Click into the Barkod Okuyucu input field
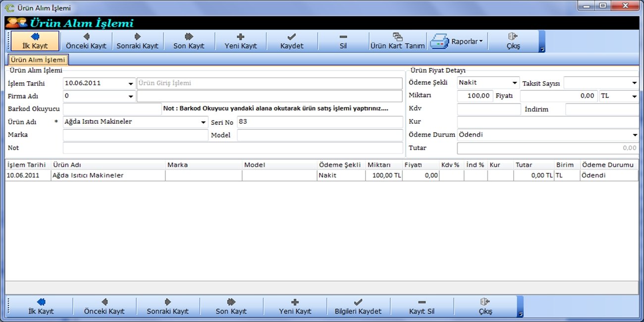Image resolution: width=644 pixels, height=322 pixels. pyautogui.click(x=112, y=109)
